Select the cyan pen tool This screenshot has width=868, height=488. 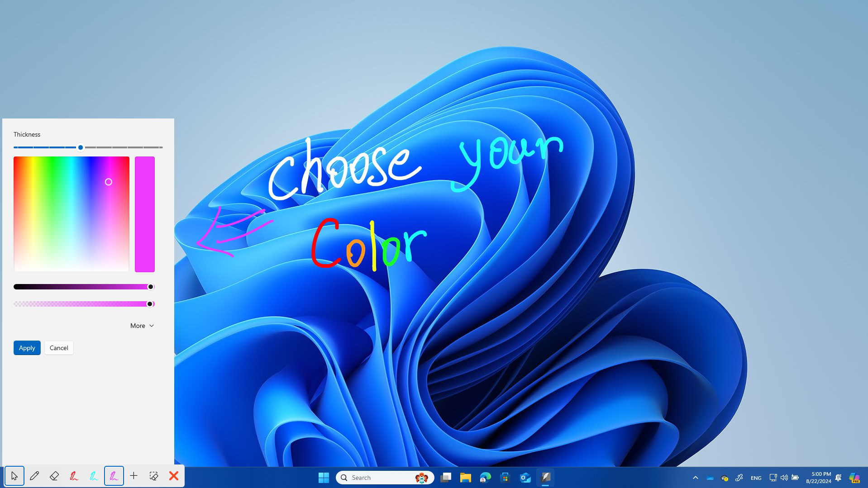[94, 476]
